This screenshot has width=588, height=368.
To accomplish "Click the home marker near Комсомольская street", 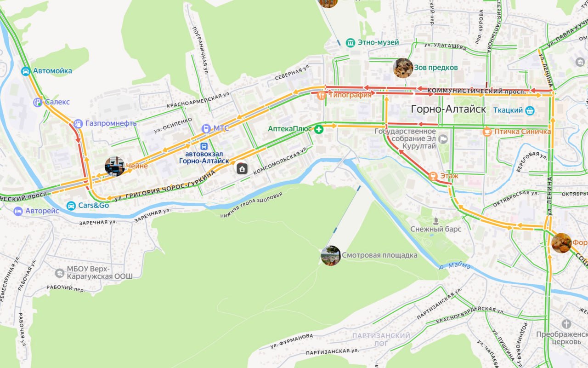I will [x=242, y=168].
